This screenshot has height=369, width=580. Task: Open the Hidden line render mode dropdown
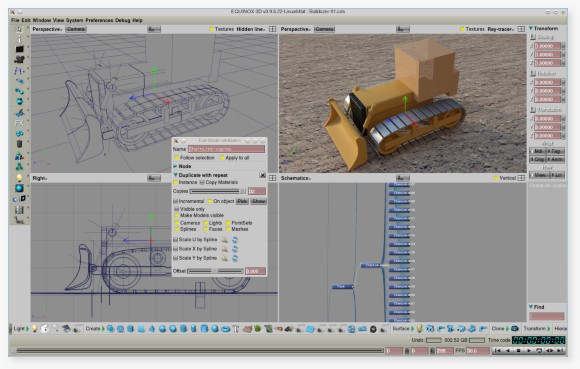250,29
